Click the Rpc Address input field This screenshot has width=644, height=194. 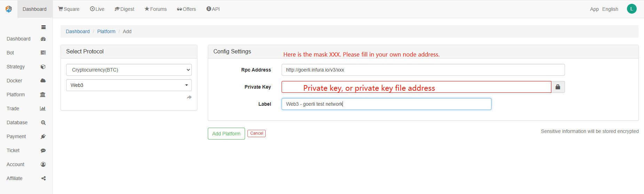click(423, 70)
